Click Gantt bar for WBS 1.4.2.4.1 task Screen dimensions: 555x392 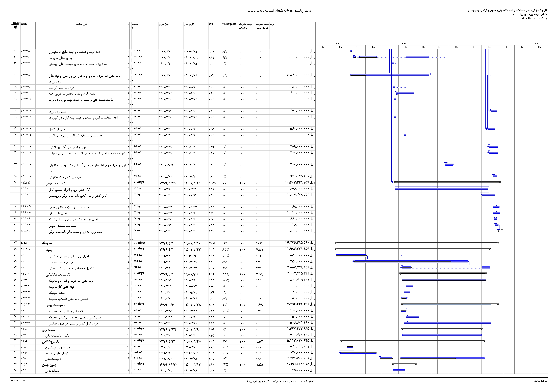[441, 189]
